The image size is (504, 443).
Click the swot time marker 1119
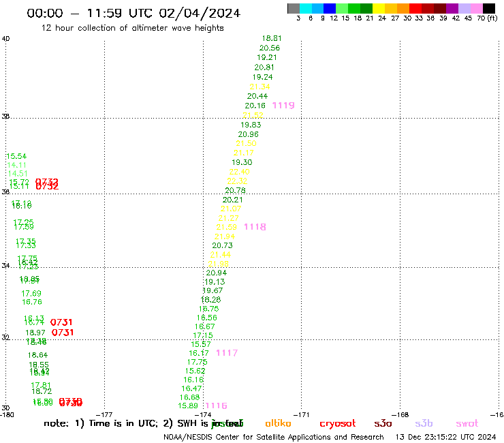point(283,106)
